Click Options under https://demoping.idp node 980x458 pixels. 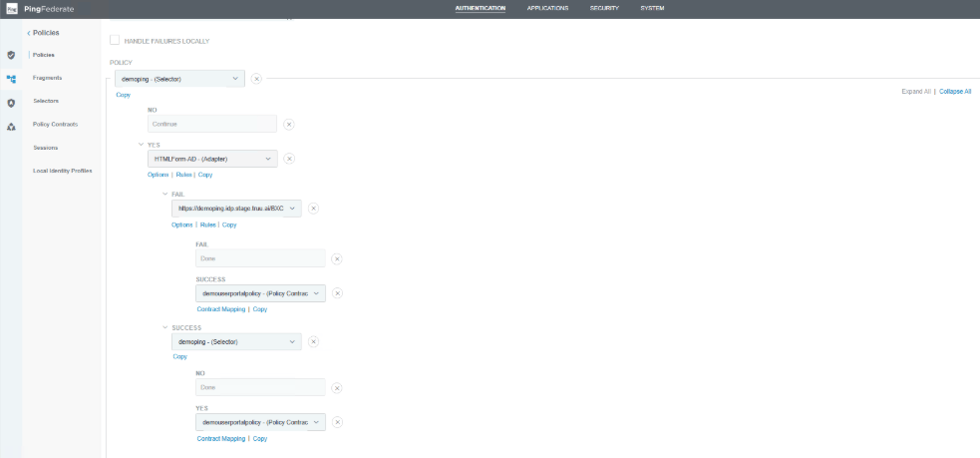click(x=181, y=225)
